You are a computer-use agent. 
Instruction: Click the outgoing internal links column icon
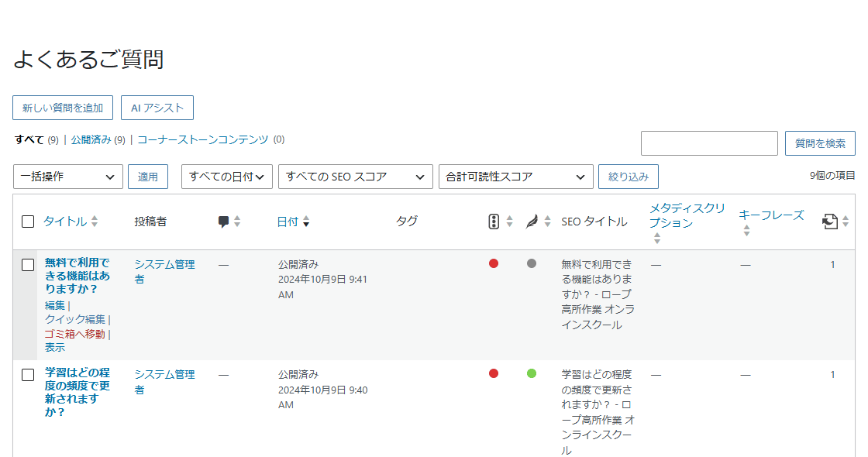(830, 222)
